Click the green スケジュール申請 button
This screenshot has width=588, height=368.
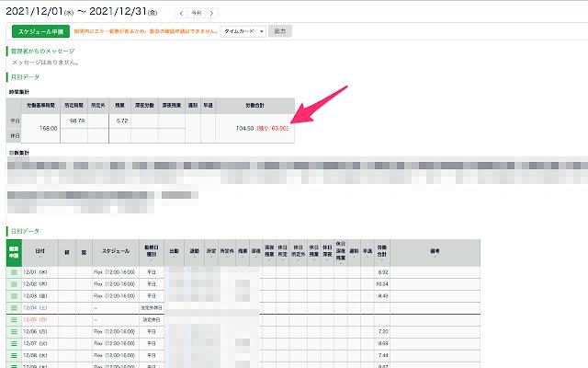(x=40, y=31)
